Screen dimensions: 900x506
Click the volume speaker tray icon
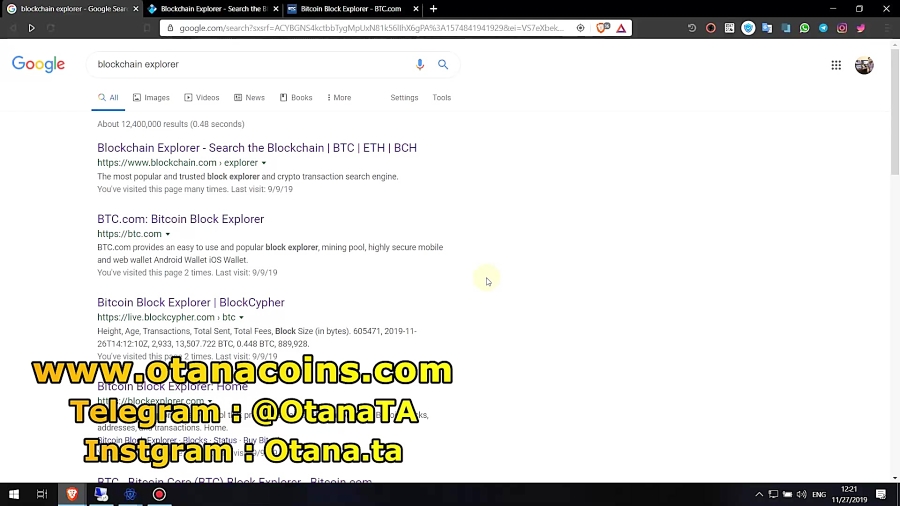click(801, 494)
